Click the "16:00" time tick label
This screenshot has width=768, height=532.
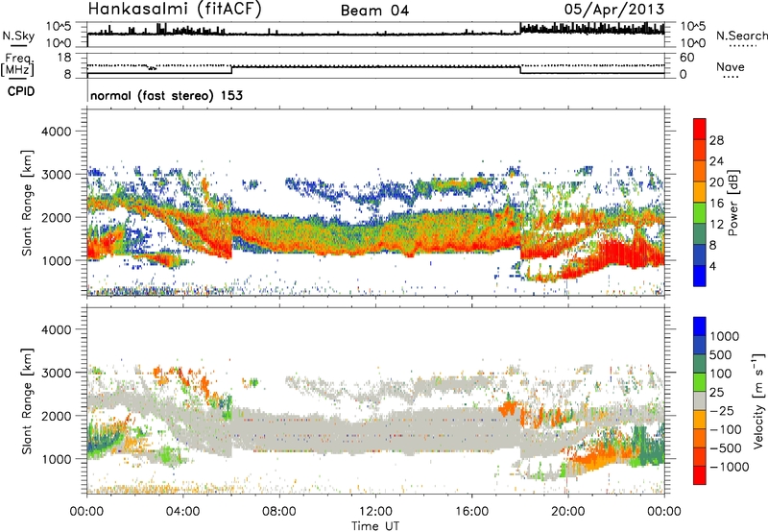[x=471, y=512]
